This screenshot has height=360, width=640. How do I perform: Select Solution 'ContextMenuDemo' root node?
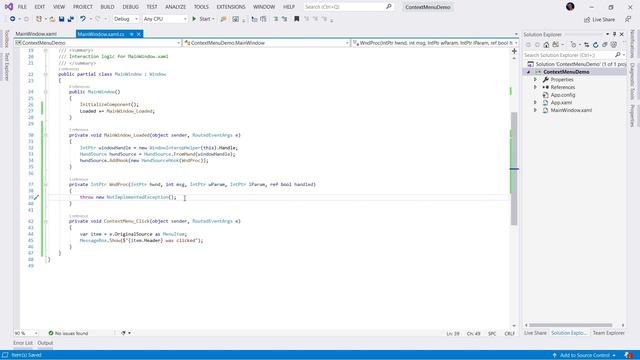[577, 64]
